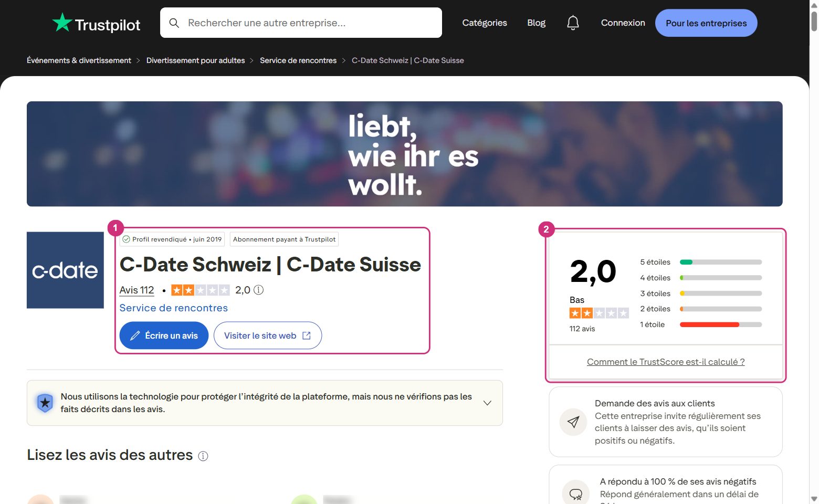Open Service de rencontres breadcrumb
This screenshot has width=819, height=504.
pos(298,60)
